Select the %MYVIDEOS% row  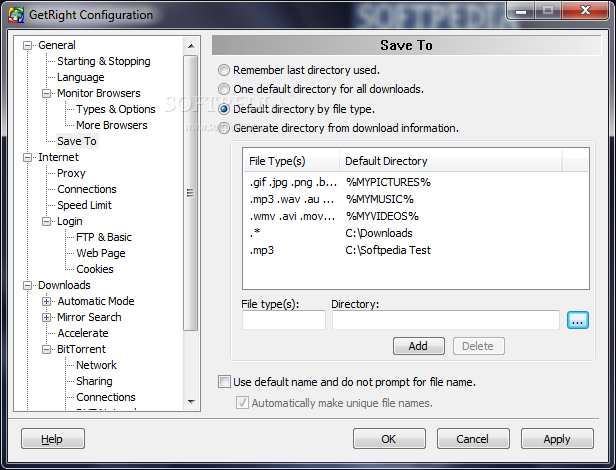[416, 216]
